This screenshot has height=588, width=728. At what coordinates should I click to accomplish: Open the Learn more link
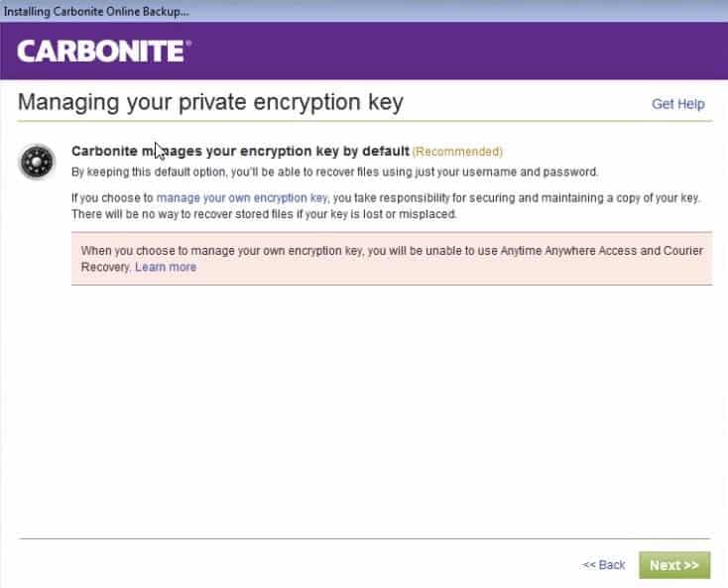click(166, 267)
